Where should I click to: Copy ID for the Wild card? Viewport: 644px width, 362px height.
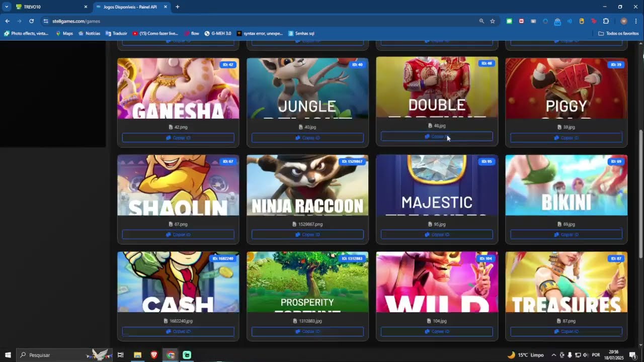tap(437, 331)
